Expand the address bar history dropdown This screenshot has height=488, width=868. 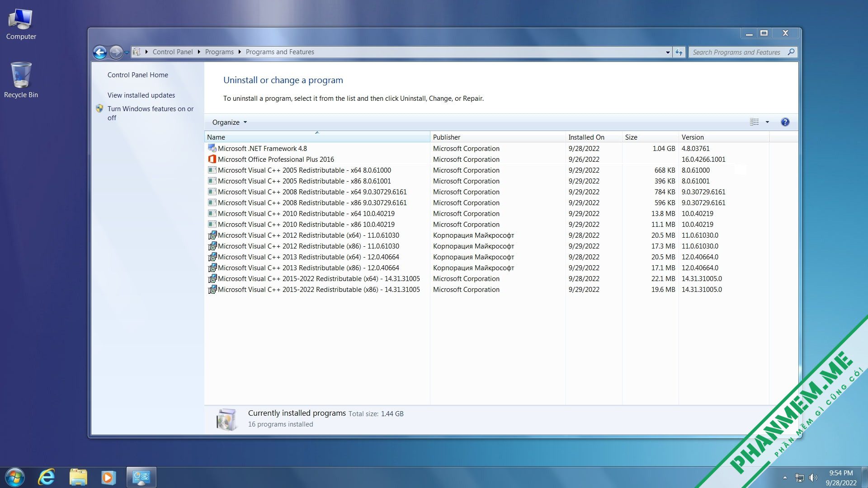668,52
